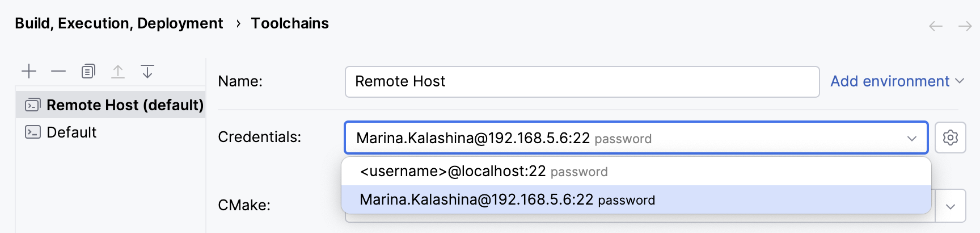Screen dimensions: 980x233
Task: Navigate back with left arrow
Action: tap(936, 26)
